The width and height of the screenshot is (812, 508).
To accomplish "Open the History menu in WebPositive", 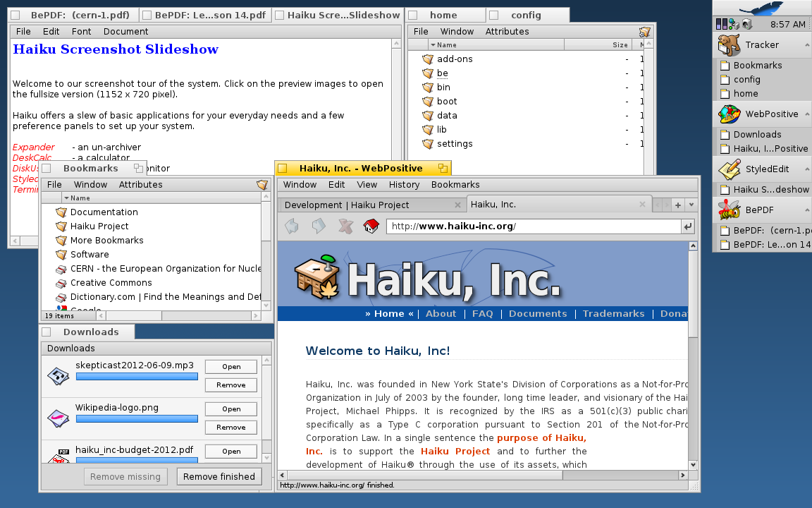I will (404, 185).
